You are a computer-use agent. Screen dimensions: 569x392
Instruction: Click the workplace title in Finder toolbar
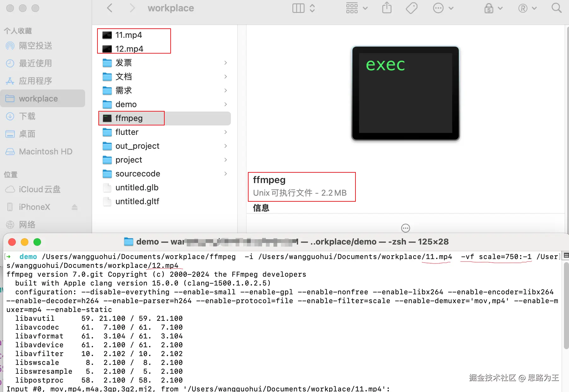click(x=171, y=8)
